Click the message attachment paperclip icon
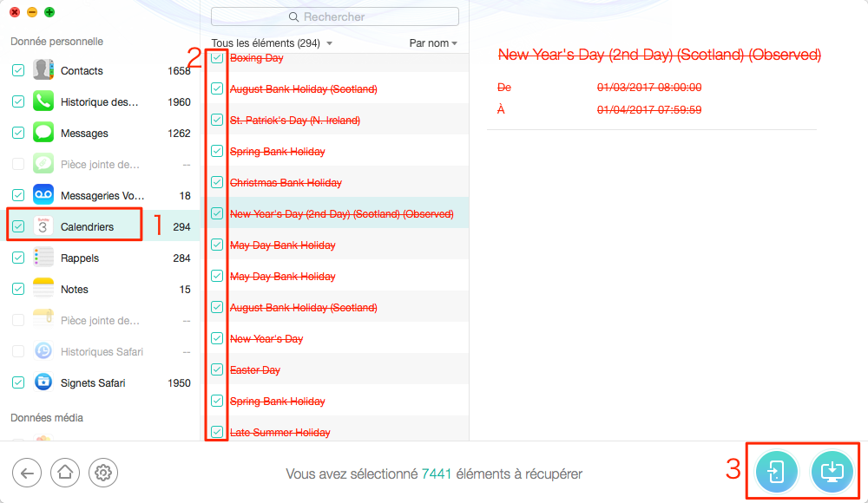Viewport: 868px width, 503px height. point(43,164)
